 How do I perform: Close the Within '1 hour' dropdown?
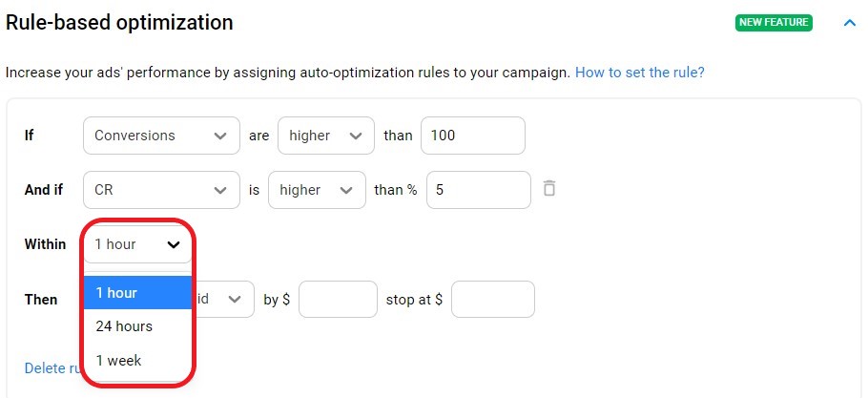pyautogui.click(x=137, y=244)
